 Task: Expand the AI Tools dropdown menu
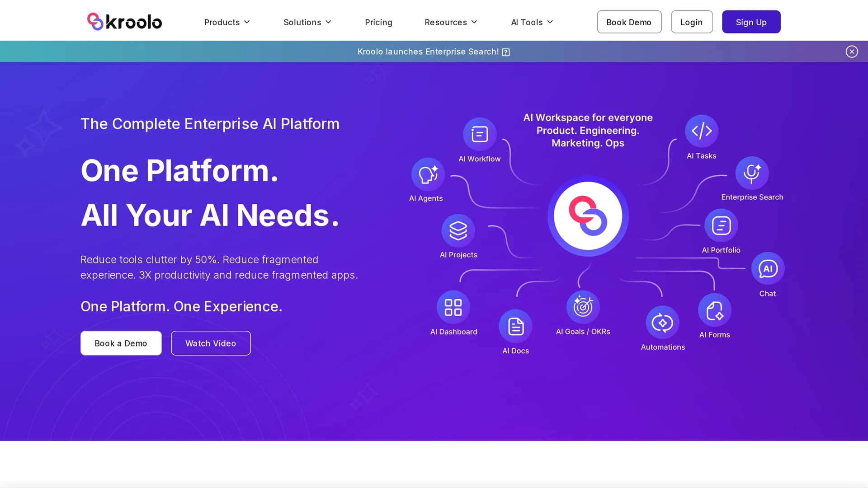pyautogui.click(x=532, y=22)
